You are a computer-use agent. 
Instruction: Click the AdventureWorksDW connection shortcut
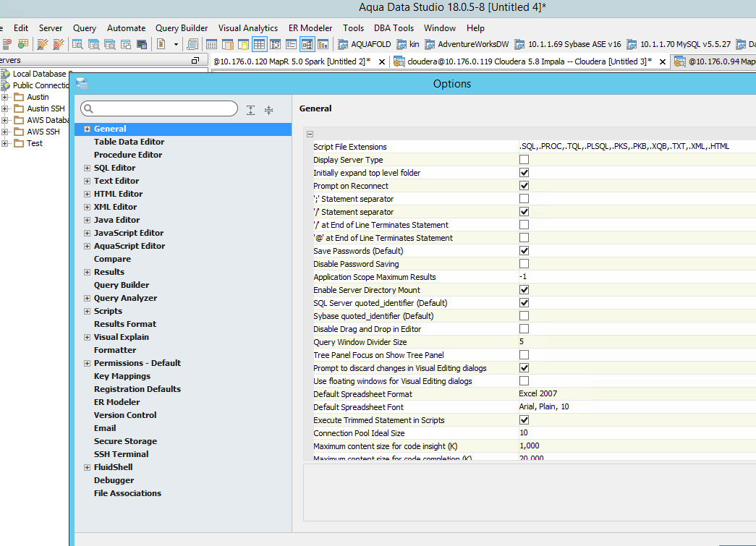point(466,44)
